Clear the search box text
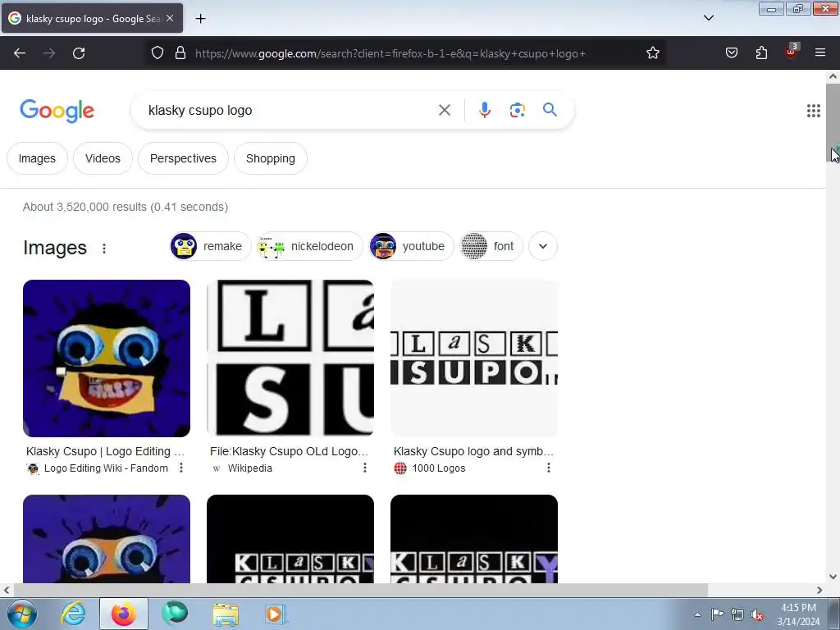Image resolution: width=840 pixels, height=630 pixels. point(444,110)
